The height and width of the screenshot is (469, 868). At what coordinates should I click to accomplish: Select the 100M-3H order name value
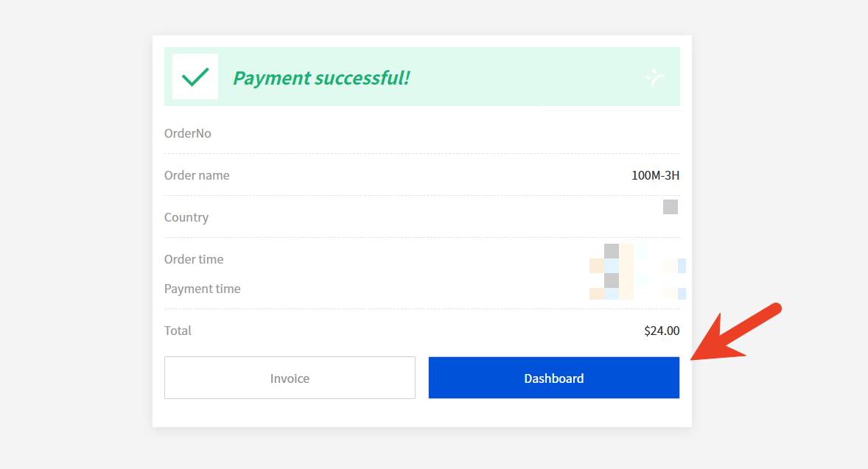coord(655,175)
